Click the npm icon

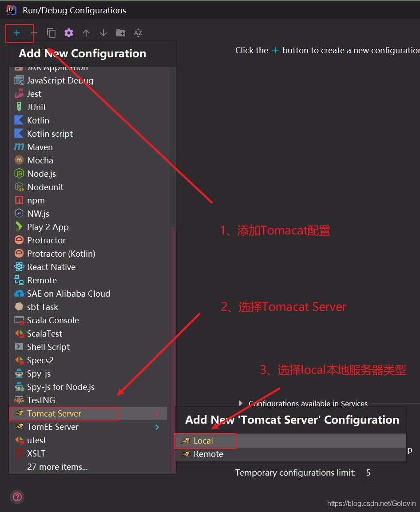19,200
